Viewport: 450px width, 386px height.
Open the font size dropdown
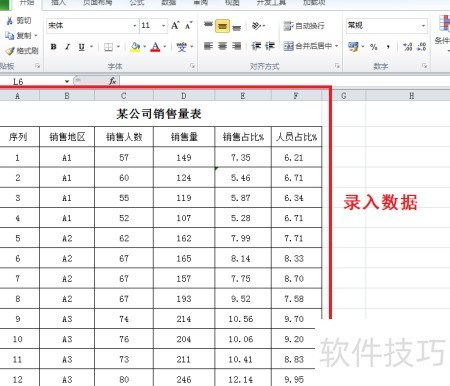point(163,26)
